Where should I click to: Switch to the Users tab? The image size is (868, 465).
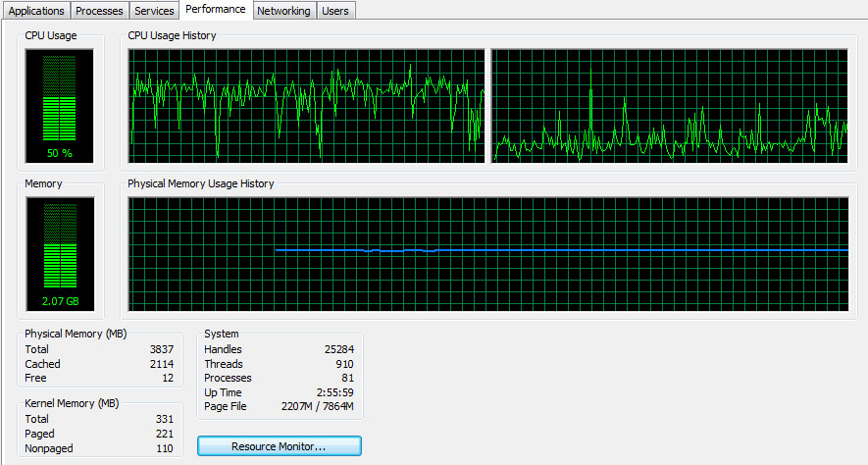334,11
